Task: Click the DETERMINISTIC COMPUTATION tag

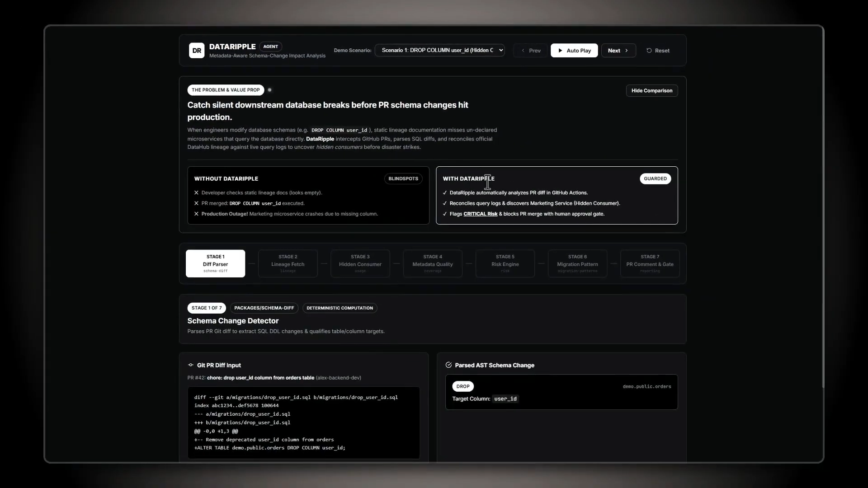Action: (340, 308)
